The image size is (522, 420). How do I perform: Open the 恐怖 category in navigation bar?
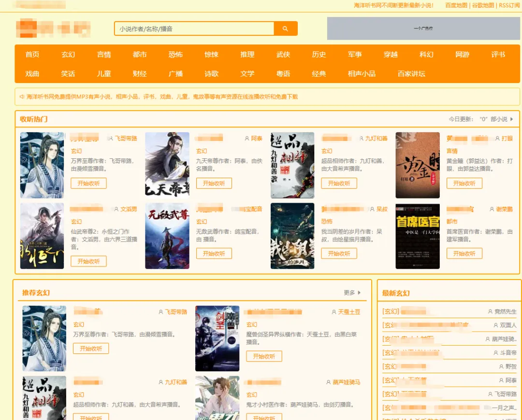point(175,55)
